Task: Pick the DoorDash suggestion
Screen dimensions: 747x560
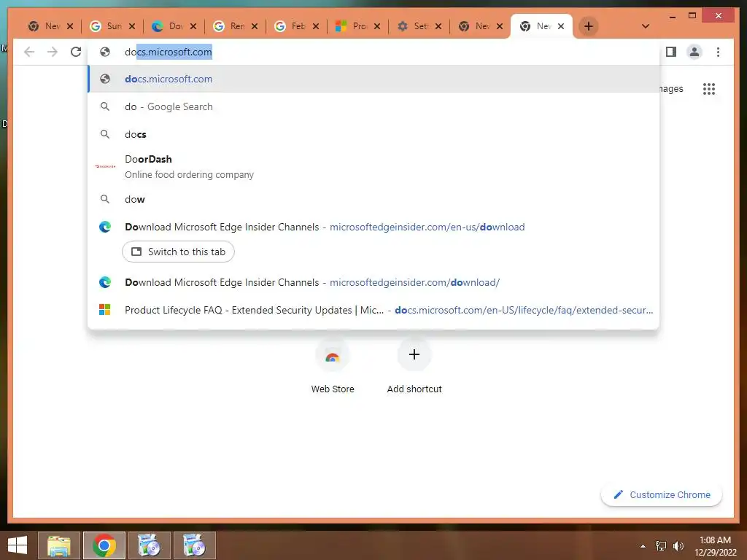Action: pyautogui.click(x=373, y=167)
